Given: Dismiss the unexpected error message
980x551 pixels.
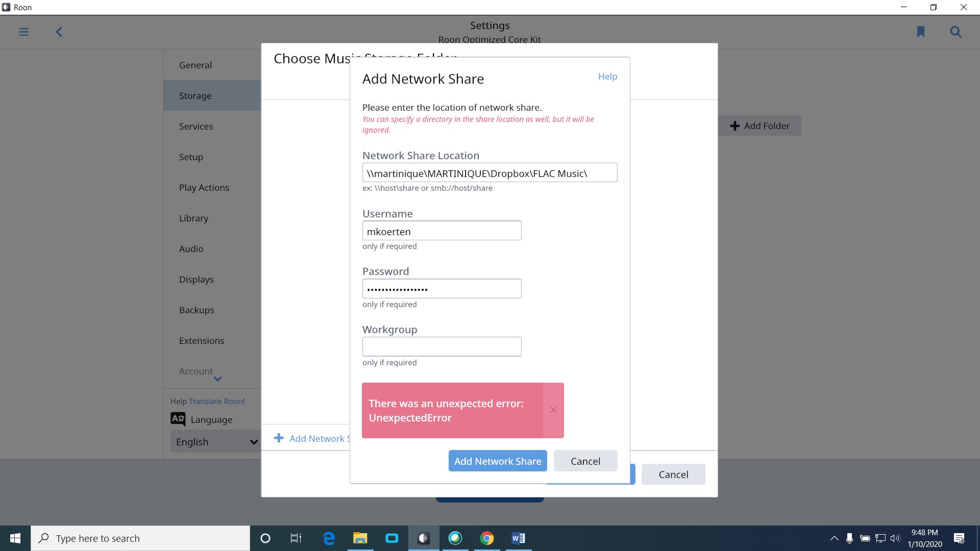Looking at the screenshot, I should click(553, 410).
